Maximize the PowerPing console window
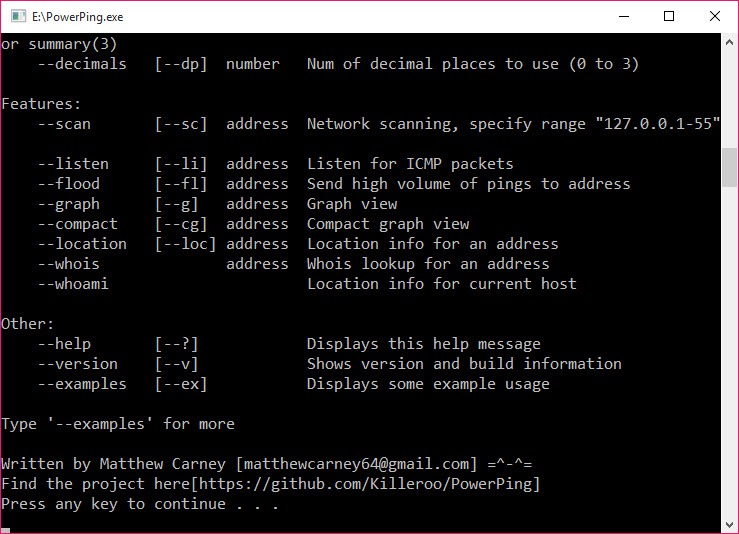This screenshot has width=739, height=534. coord(669,16)
